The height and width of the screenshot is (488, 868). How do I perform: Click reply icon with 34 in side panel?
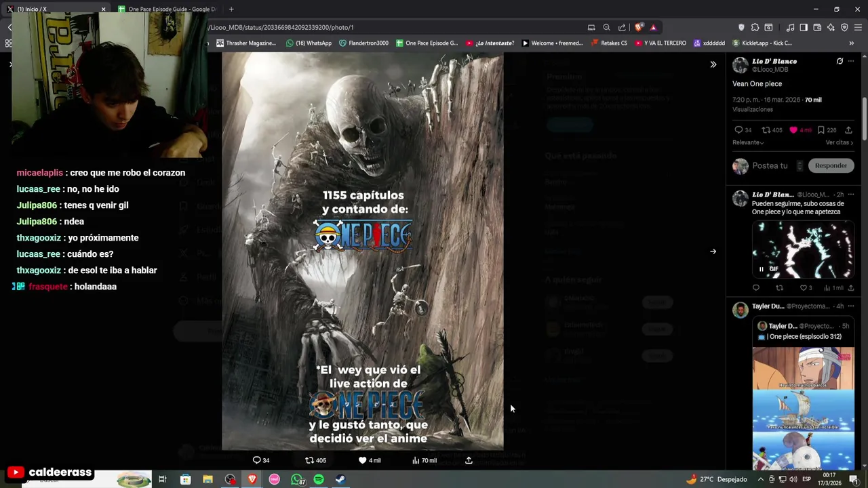click(738, 130)
